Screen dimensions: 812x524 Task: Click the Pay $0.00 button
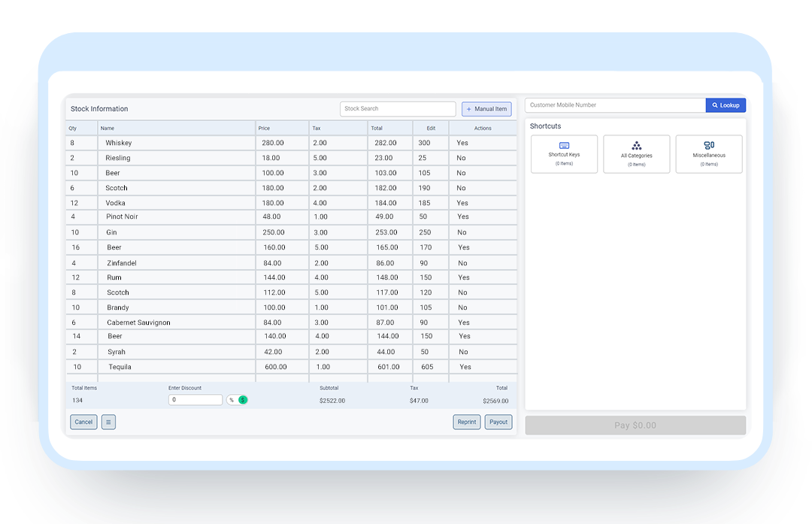pyautogui.click(x=635, y=425)
